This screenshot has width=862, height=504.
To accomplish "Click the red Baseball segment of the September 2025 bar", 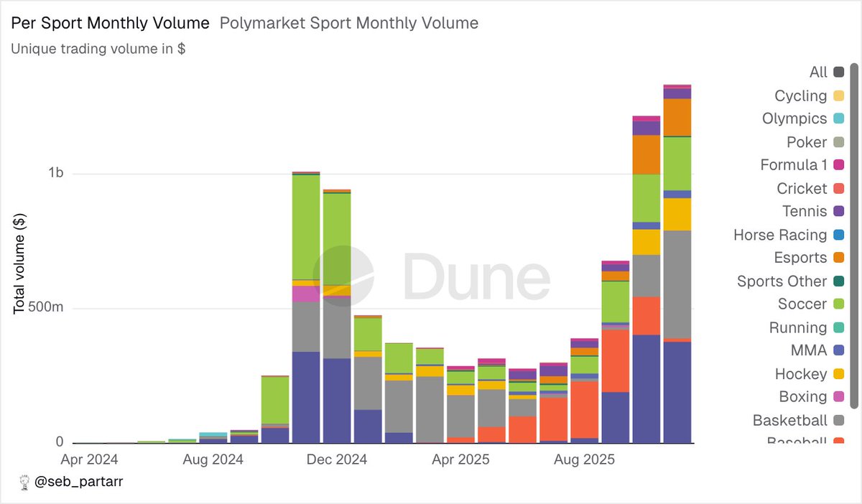I will coord(615,361).
